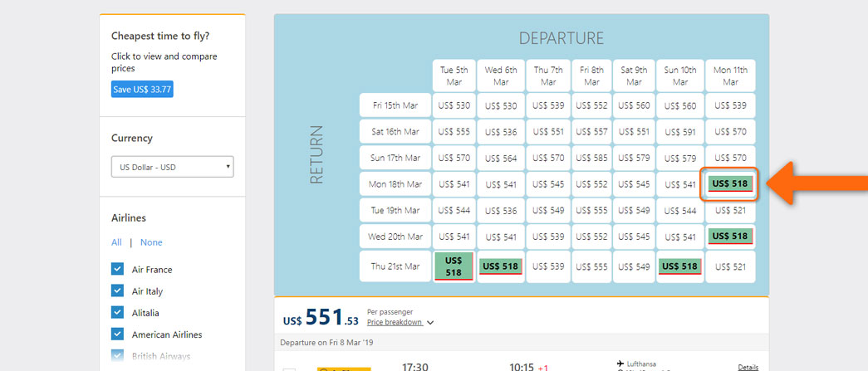Disable the American Airlines filter checkbox
Viewport: 868px width, 371px height.
[x=117, y=334]
